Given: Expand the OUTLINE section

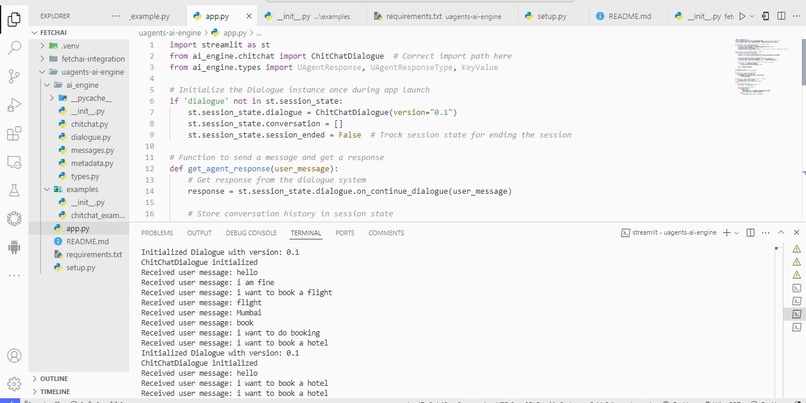Looking at the screenshot, I should [77, 378].
